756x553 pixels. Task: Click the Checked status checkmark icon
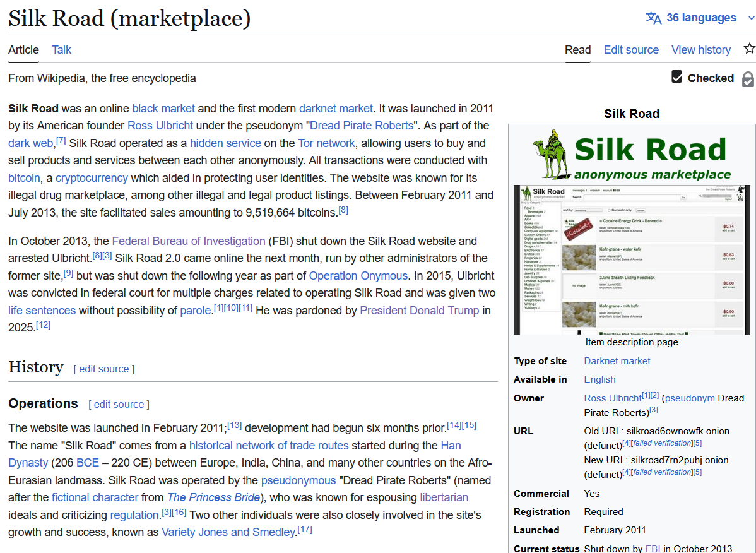pyautogui.click(x=677, y=76)
